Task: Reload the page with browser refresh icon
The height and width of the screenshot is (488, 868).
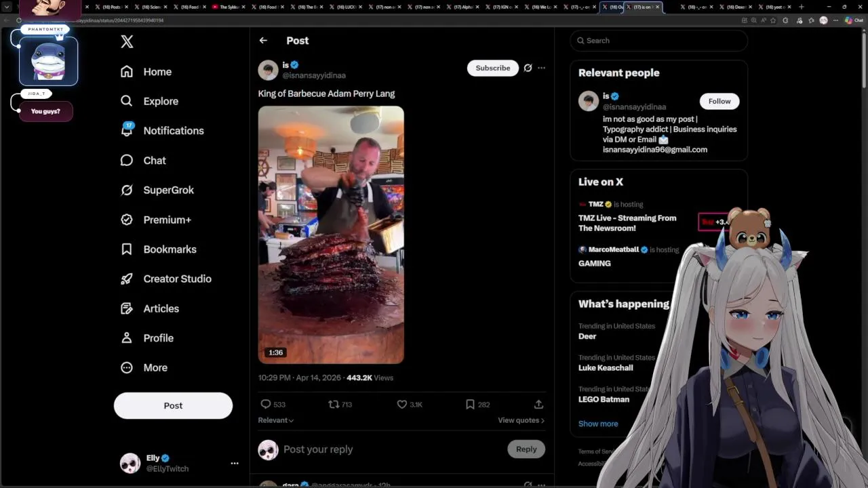Action: pos(19,20)
